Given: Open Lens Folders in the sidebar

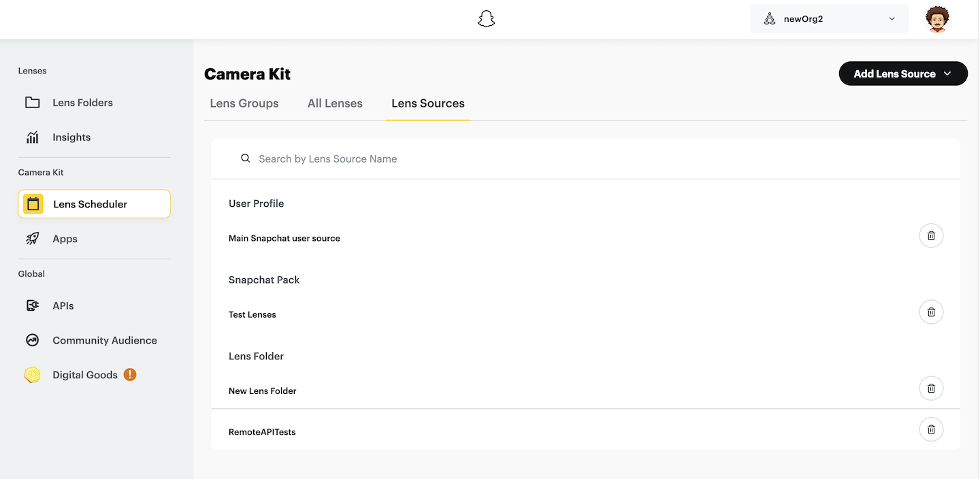Looking at the screenshot, I should [x=82, y=103].
